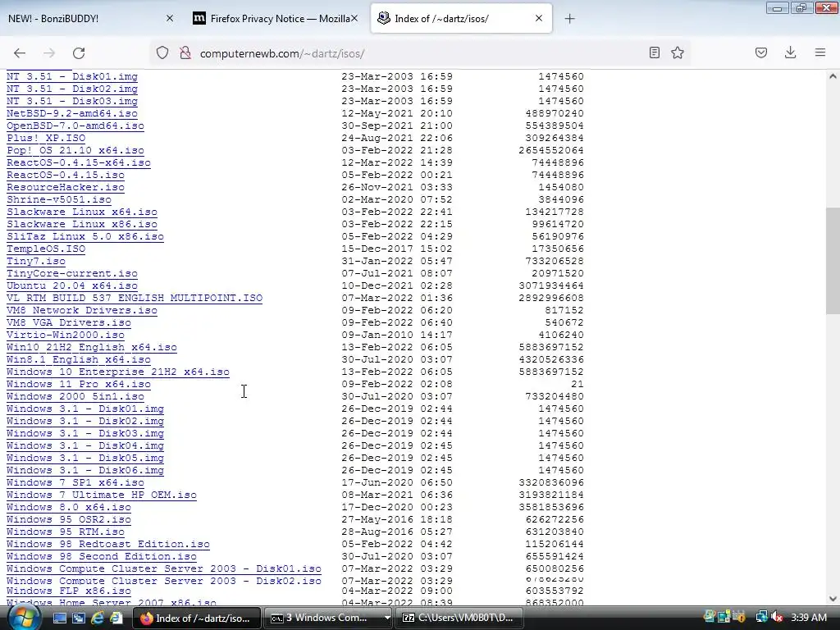Click the vertical scrollbar thumb

click(x=833, y=260)
